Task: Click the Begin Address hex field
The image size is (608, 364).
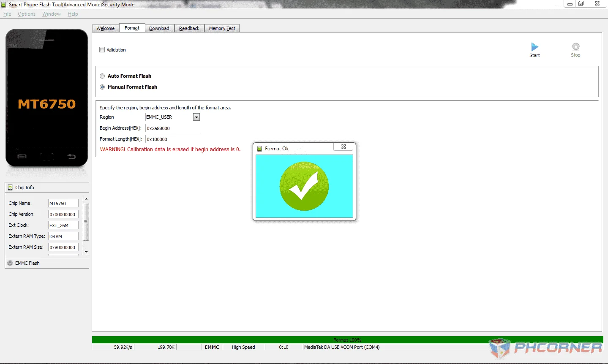Action: (173, 128)
